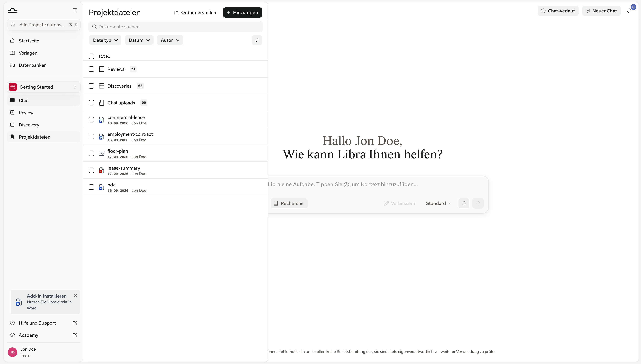Click the Alle Projekte durchsuchen search box

44,24
